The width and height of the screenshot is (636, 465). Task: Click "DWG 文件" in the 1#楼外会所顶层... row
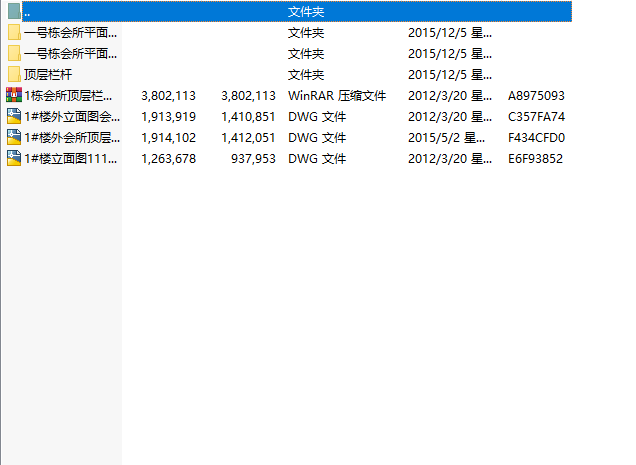[317, 138]
